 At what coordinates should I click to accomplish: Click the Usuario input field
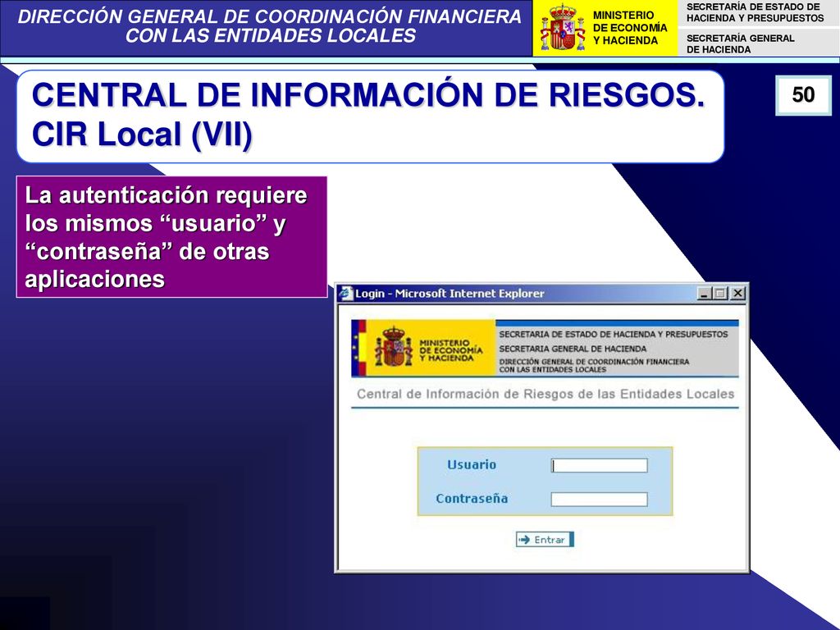(x=599, y=465)
